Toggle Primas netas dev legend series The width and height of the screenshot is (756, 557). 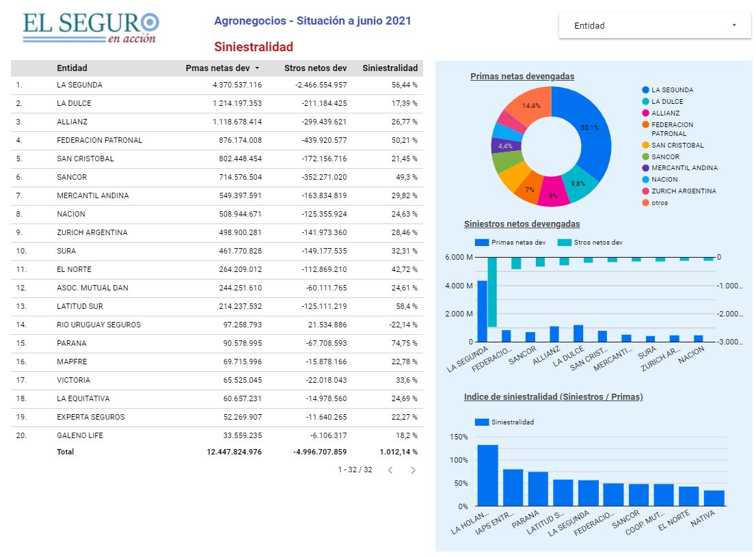(x=482, y=243)
